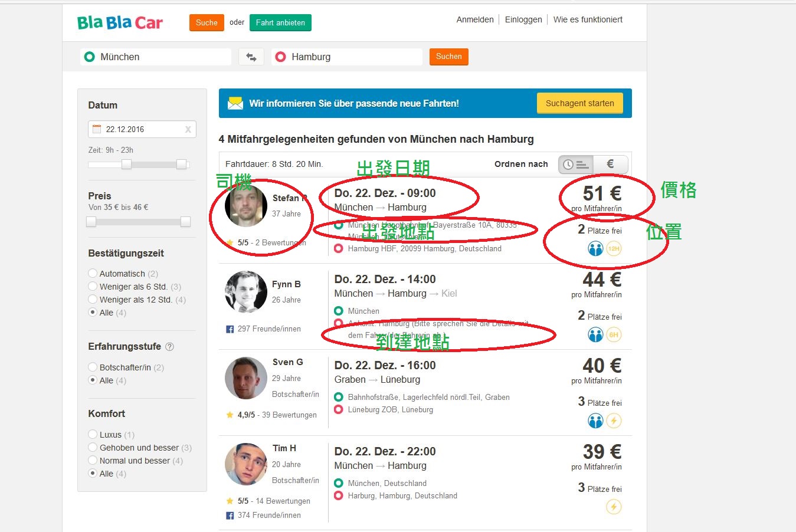The width and height of the screenshot is (796, 532).
Task: Click the lightning bolt icon on Sven G's ride
Action: [614, 421]
